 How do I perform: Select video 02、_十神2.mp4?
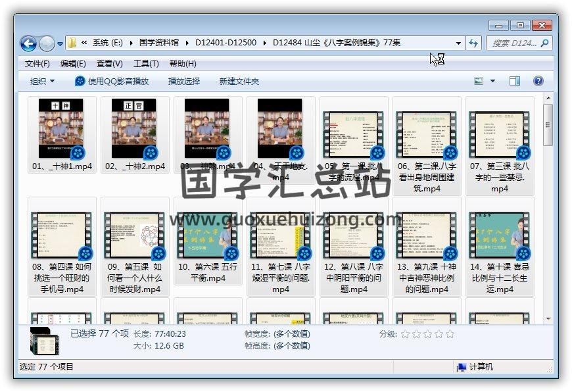point(135,135)
